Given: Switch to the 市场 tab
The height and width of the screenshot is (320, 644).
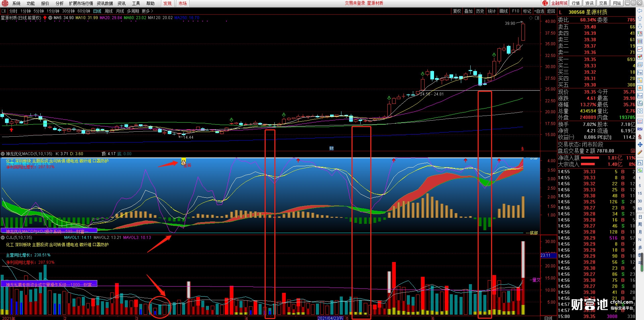Looking at the screenshot, I should [182, 3].
